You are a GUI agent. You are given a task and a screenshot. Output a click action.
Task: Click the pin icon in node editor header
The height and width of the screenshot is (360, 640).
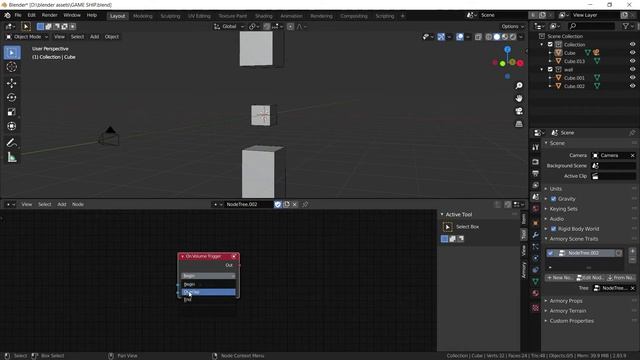click(x=305, y=204)
